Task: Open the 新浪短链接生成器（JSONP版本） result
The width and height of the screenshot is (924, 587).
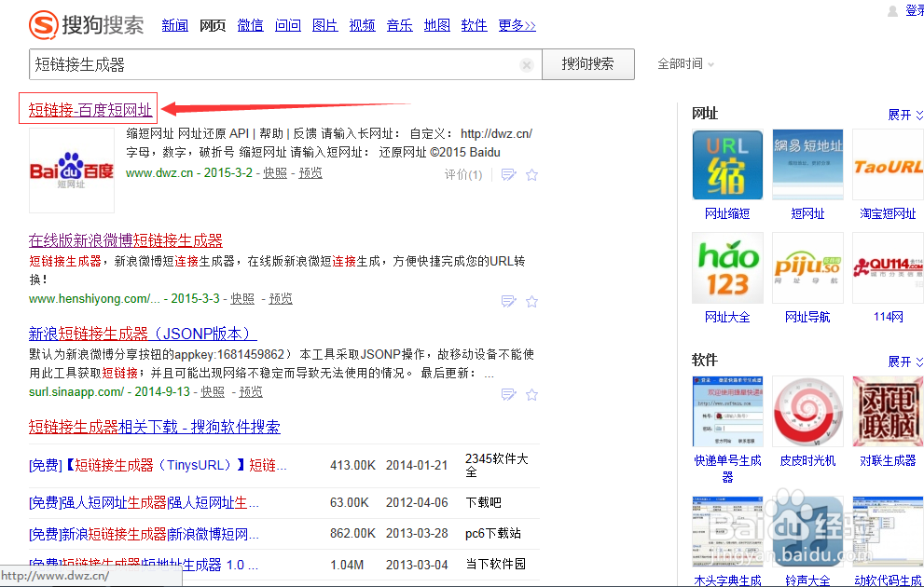Action: (x=143, y=334)
